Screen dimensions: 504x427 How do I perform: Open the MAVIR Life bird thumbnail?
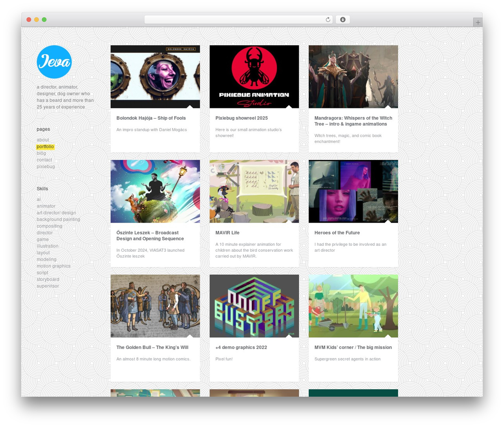254,191
